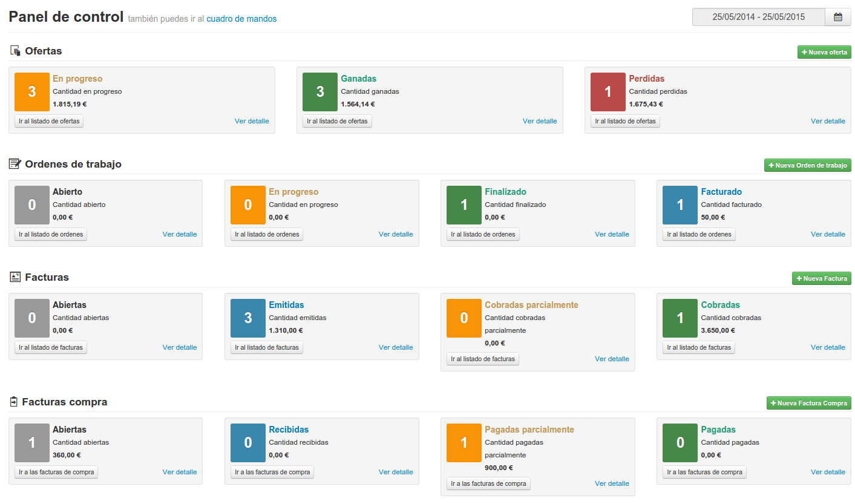View detail of Pagadas purchase invoices
This screenshot has width=855, height=504.
828,472
